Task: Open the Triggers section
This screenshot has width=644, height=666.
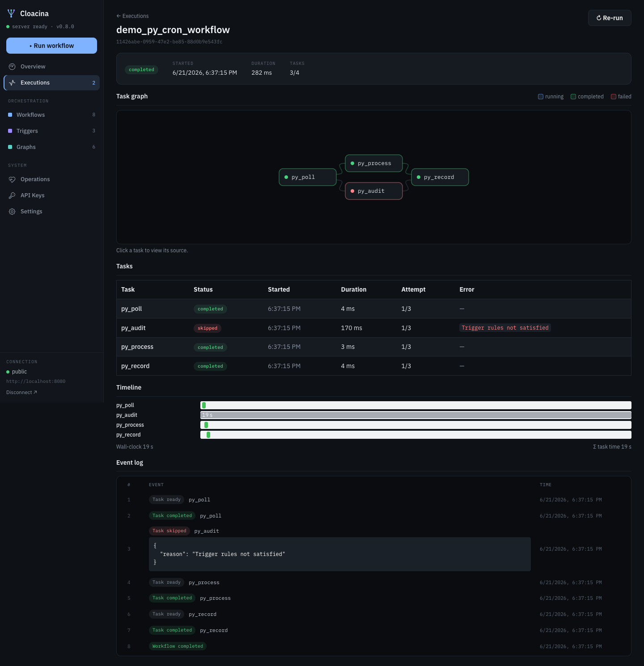Action: (x=51, y=131)
